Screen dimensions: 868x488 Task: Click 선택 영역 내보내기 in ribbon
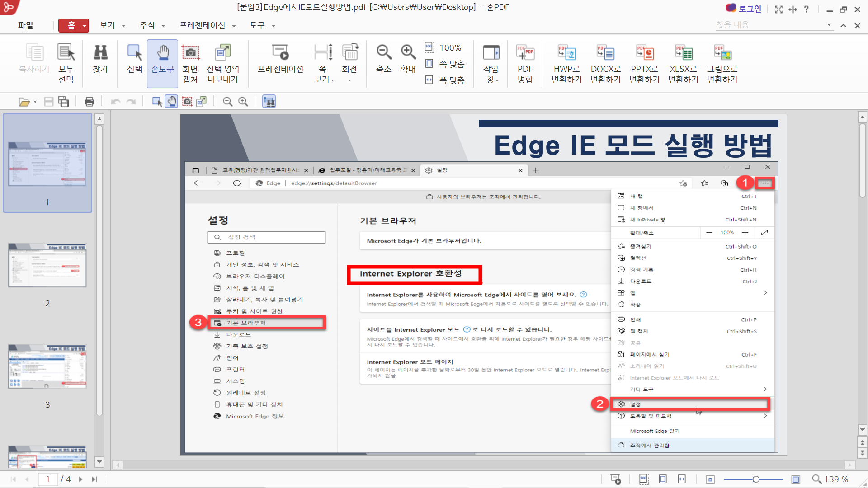(223, 63)
